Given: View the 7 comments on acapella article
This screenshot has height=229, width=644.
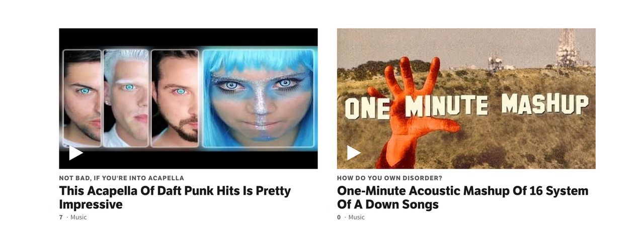Looking at the screenshot, I should coord(61,217).
